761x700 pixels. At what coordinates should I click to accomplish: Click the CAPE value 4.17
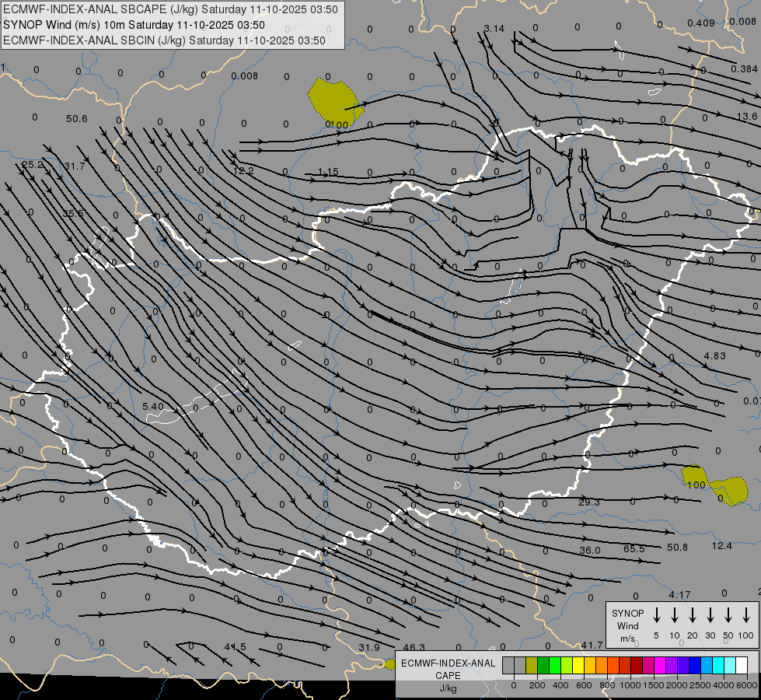679,594
